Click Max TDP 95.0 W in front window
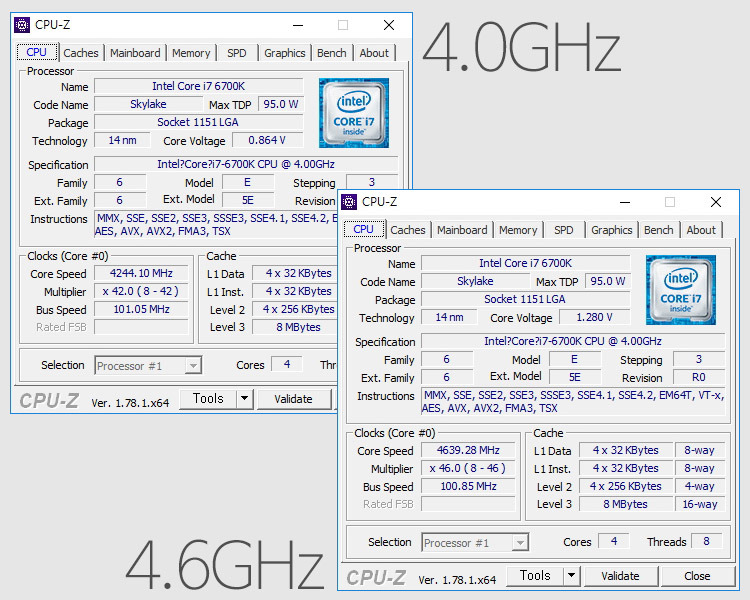Screen dimensions: 750x600 coord(607,281)
